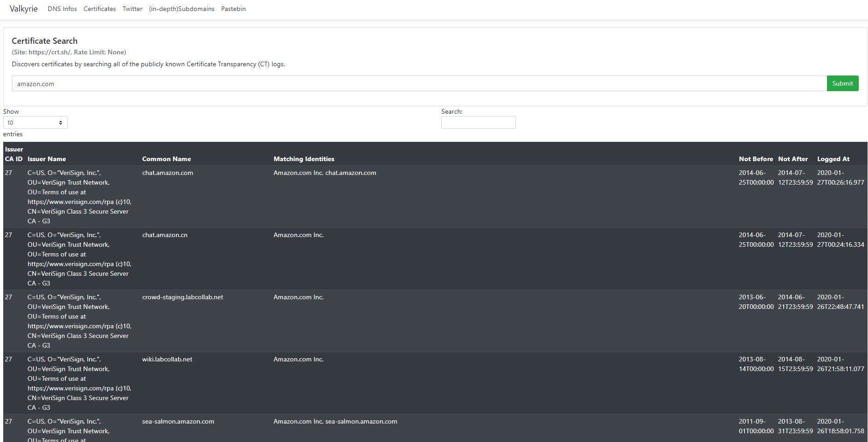The width and height of the screenshot is (868, 442).
Task: Sort by Issuer Name column
Action: pos(47,159)
